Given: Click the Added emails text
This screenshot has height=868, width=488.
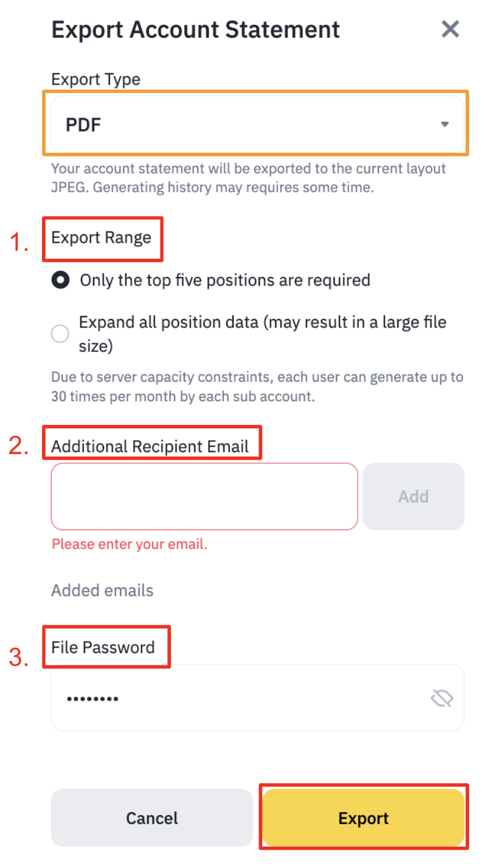Looking at the screenshot, I should pos(102,590).
